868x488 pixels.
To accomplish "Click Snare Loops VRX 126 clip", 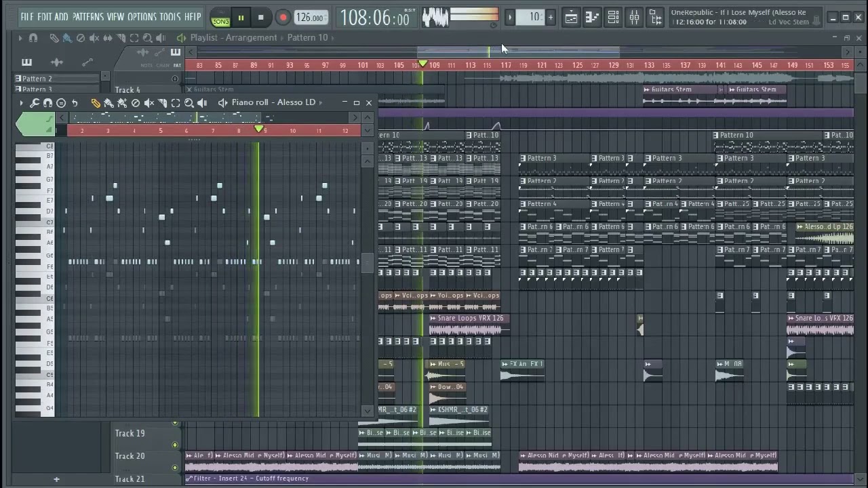I will point(469,325).
